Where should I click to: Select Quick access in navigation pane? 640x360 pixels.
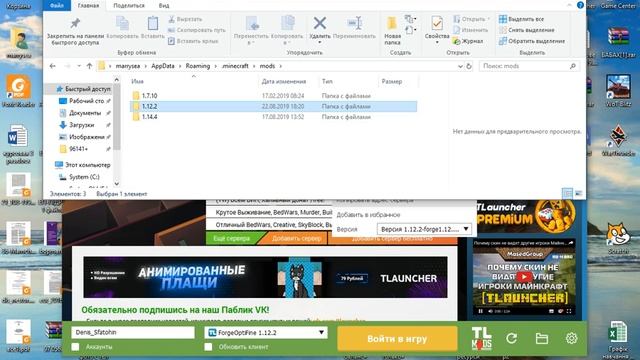[84, 89]
